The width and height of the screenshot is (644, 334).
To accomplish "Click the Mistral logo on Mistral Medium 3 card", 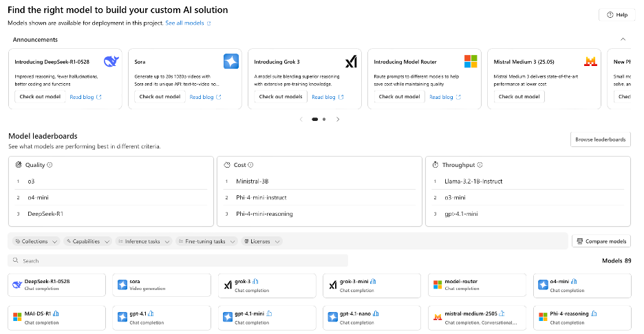I will coord(590,62).
